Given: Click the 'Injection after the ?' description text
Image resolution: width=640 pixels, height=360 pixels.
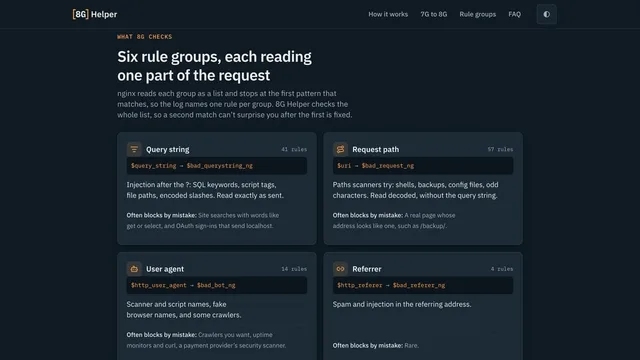Looking at the screenshot, I should [205, 190].
